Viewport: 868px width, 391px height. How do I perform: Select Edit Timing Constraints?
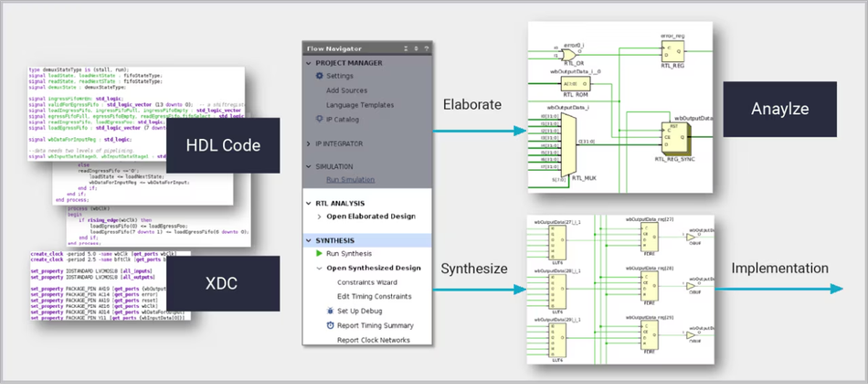click(375, 297)
